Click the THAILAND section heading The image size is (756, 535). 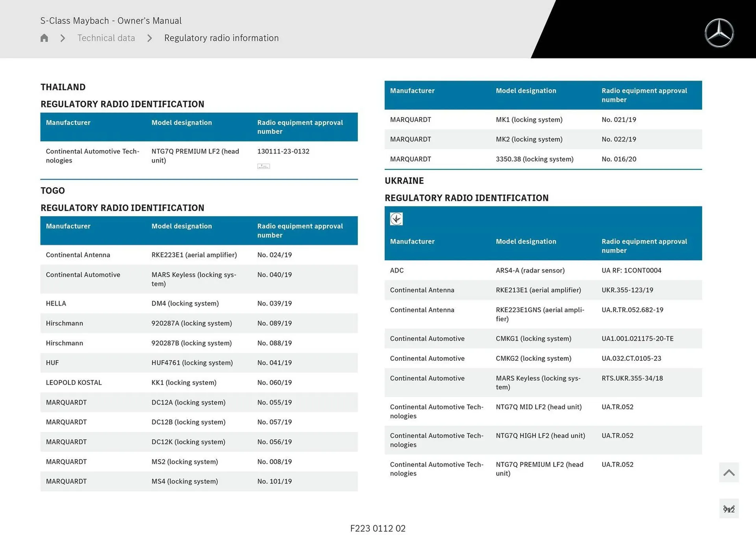63,87
